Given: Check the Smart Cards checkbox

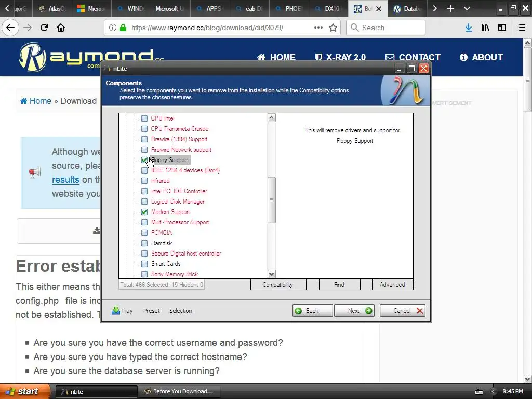Looking at the screenshot, I should click(x=144, y=264).
